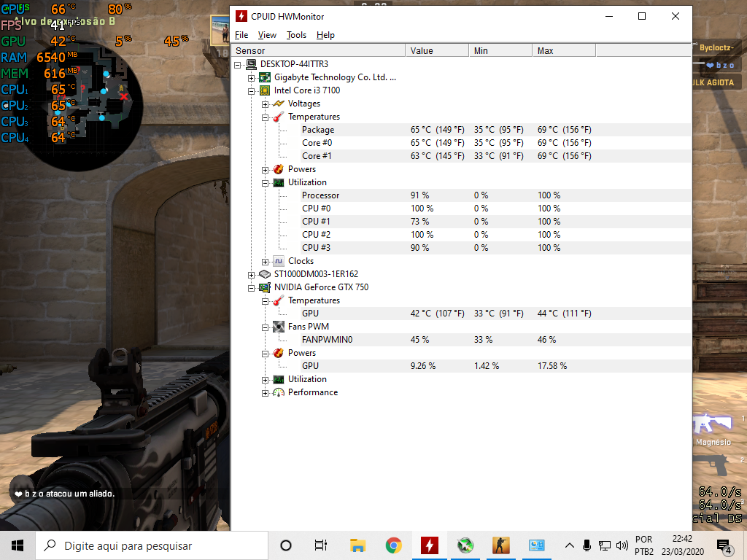
Task: Open Google Chrome from the taskbar
Action: point(393,545)
